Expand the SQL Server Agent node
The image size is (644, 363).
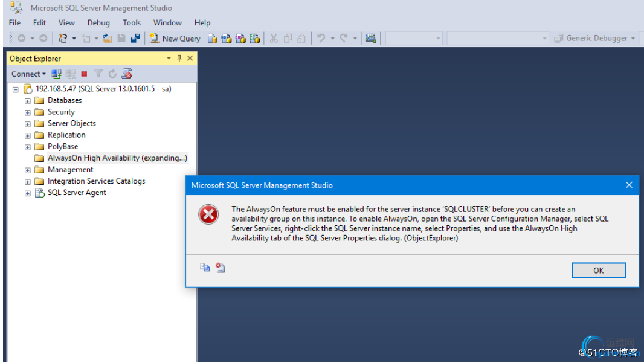pos(28,193)
